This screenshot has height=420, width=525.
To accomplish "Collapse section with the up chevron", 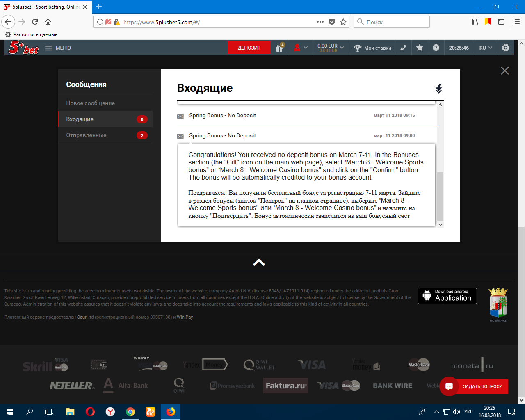I will pos(259,262).
